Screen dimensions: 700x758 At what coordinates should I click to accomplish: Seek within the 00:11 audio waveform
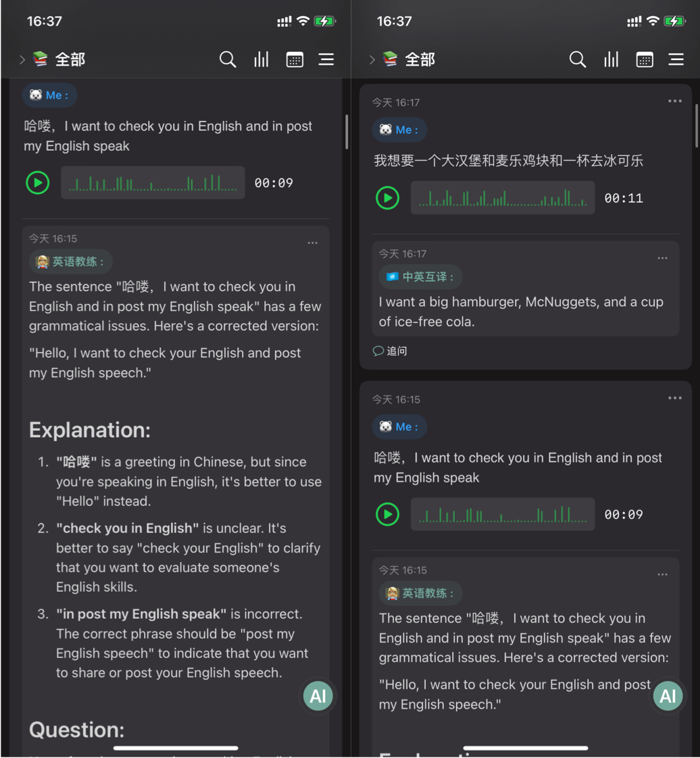[x=502, y=198]
